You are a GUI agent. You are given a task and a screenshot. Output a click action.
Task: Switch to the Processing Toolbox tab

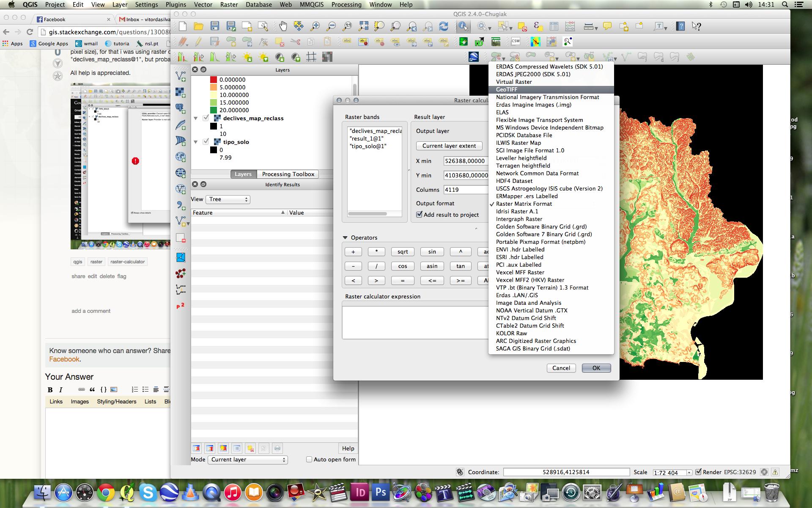click(x=288, y=174)
